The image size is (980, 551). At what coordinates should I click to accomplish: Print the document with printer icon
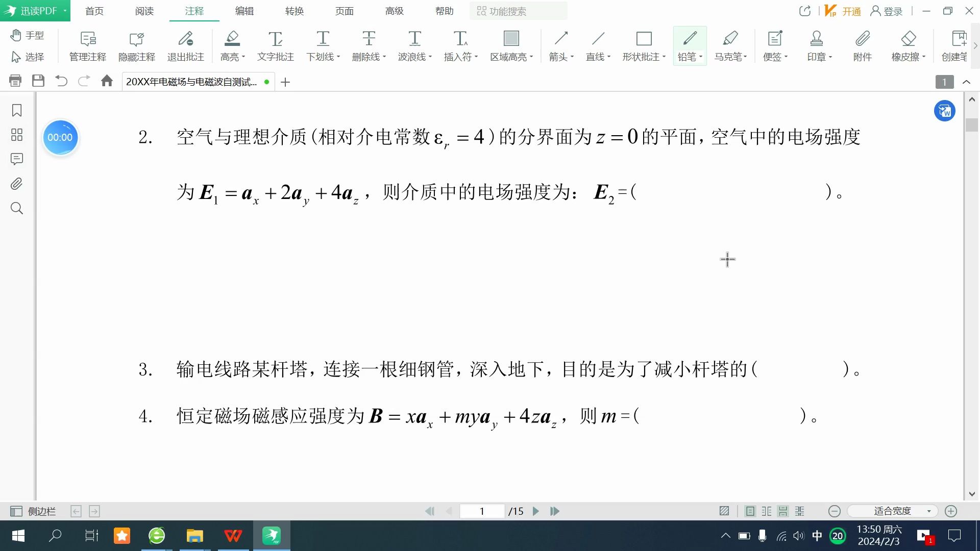[x=15, y=81]
